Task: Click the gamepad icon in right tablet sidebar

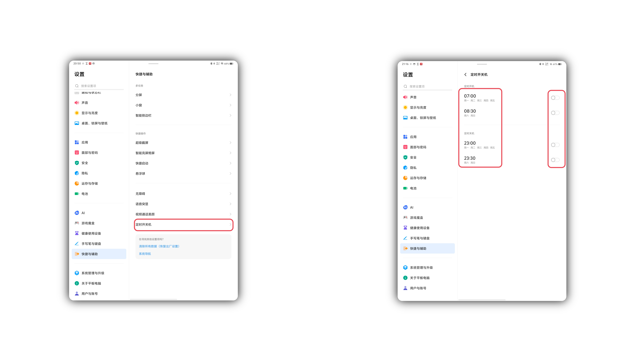Action: (x=405, y=217)
